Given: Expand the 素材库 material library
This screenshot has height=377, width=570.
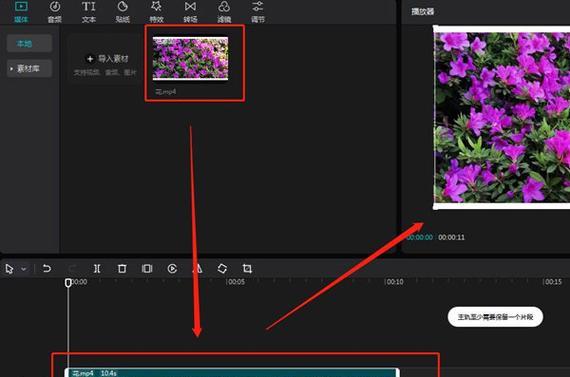Looking at the screenshot, I should tap(29, 68).
